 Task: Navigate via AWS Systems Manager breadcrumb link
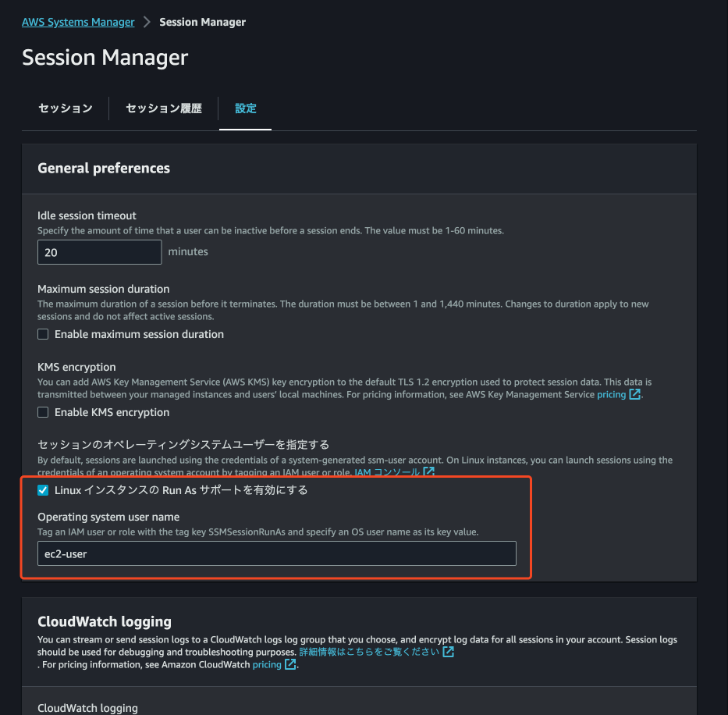[78, 21]
